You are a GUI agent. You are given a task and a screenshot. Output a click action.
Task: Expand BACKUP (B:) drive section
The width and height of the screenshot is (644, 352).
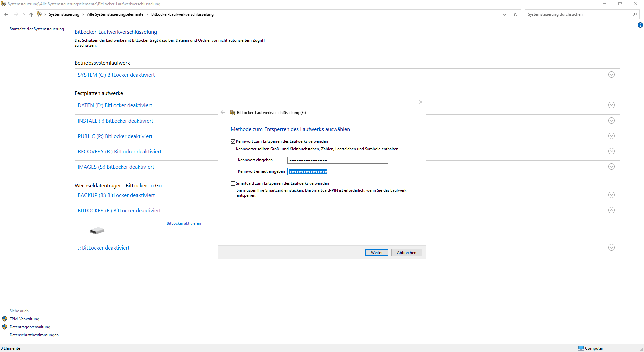pyautogui.click(x=611, y=195)
